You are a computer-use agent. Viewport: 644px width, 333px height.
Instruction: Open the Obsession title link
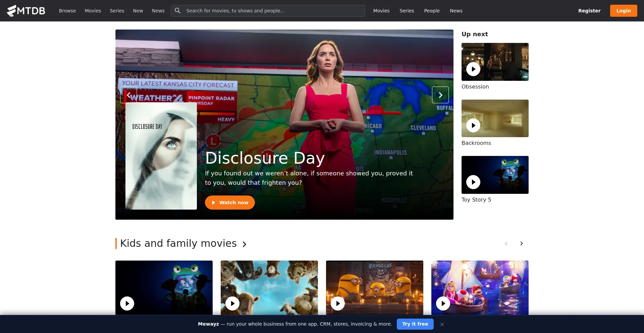[475, 87]
